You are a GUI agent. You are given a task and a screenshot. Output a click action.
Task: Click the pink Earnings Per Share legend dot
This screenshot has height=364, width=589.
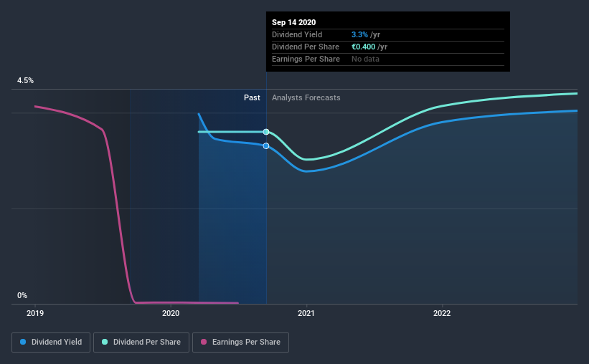point(204,342)
